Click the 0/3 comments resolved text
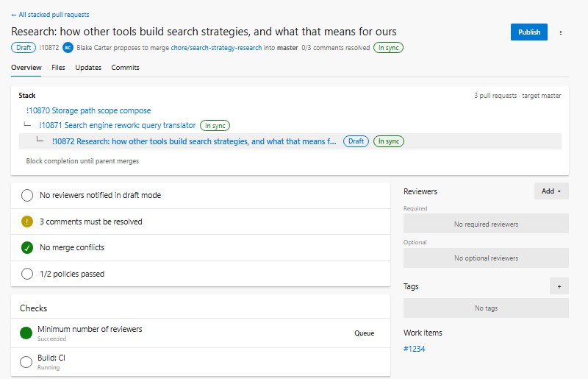This screenshot has width=588, height=379. [336, 48]
